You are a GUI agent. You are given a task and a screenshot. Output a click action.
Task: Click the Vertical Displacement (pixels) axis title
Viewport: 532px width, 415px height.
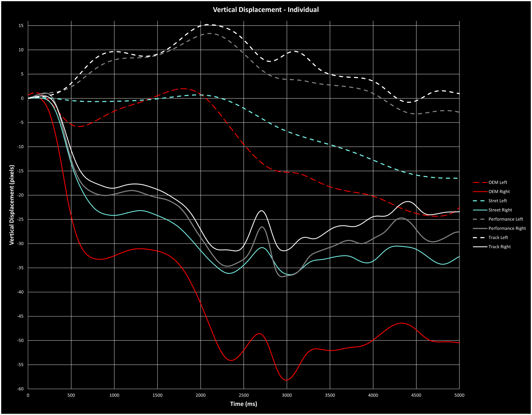12,205
